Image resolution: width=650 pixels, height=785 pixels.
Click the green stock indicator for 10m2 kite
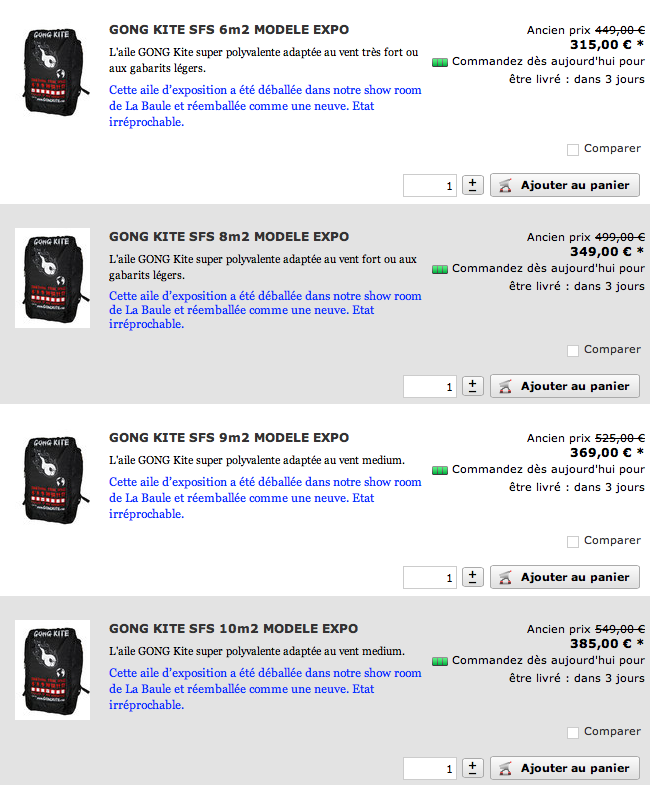[440, 661]
